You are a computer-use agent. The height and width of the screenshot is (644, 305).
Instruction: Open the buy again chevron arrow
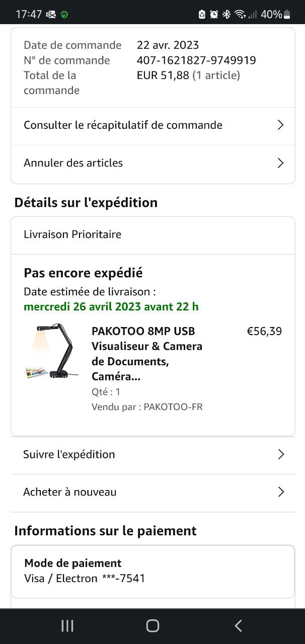[281, 492]
